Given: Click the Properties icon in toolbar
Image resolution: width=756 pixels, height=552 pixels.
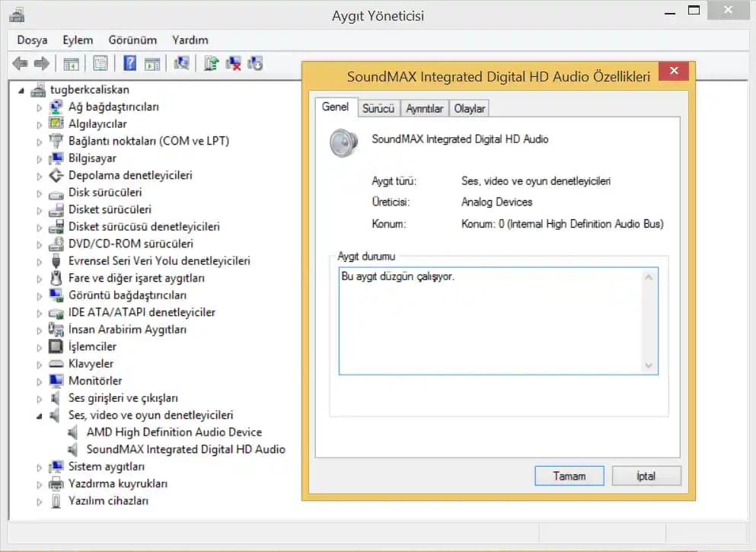Looking at the screenshot, I should pyautogui.click(x=100, y=64).
